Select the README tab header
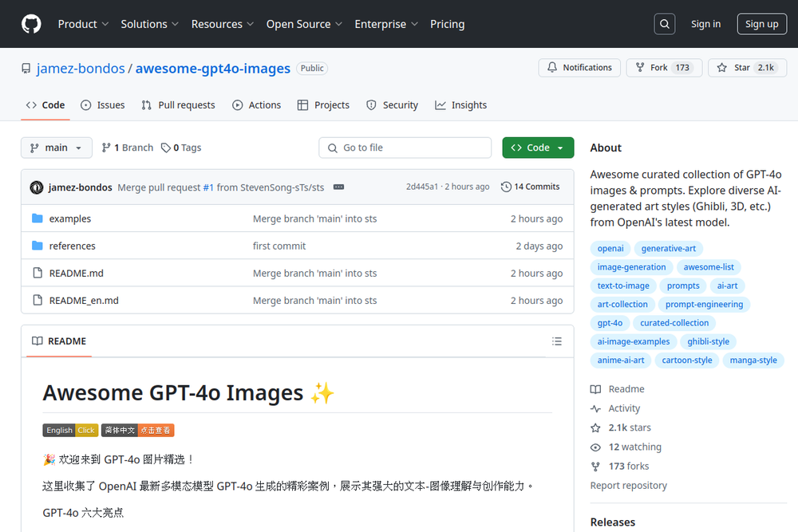This screenshot has width=798, height=532. tap(59, 341)
